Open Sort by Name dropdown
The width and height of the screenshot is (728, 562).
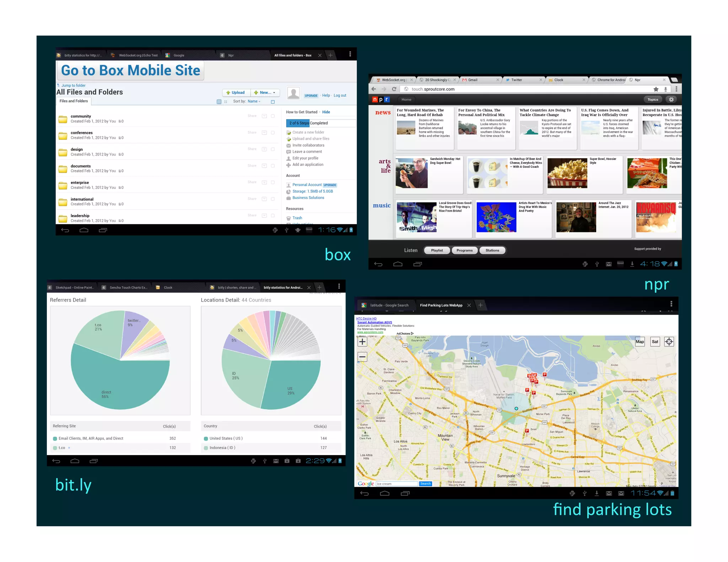[x=254, y=101]
